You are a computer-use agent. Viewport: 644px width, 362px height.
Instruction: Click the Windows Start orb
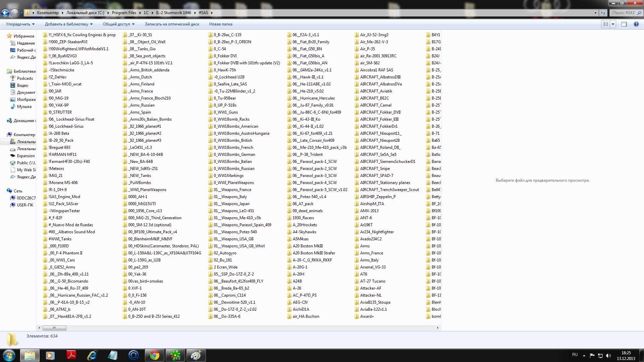tap(9, 355)
